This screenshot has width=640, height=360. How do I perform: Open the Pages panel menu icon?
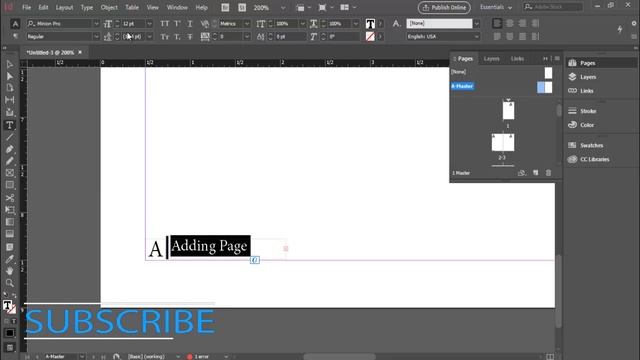coord(557,58)
